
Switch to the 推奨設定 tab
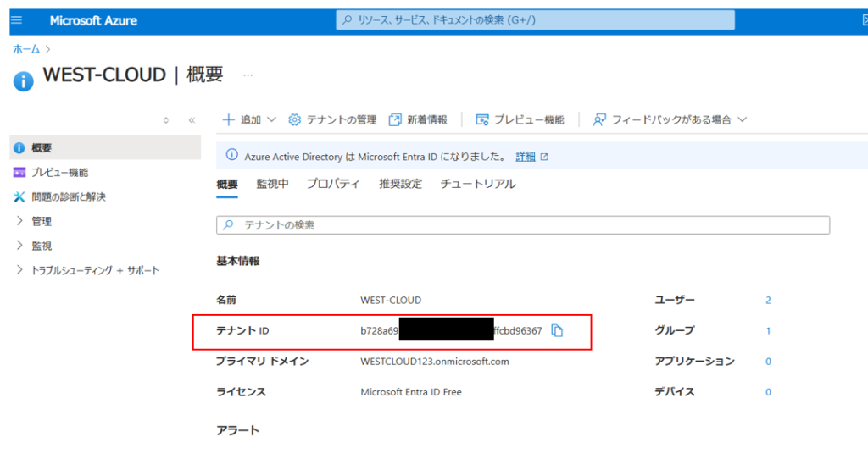click(x=400, y=184)
